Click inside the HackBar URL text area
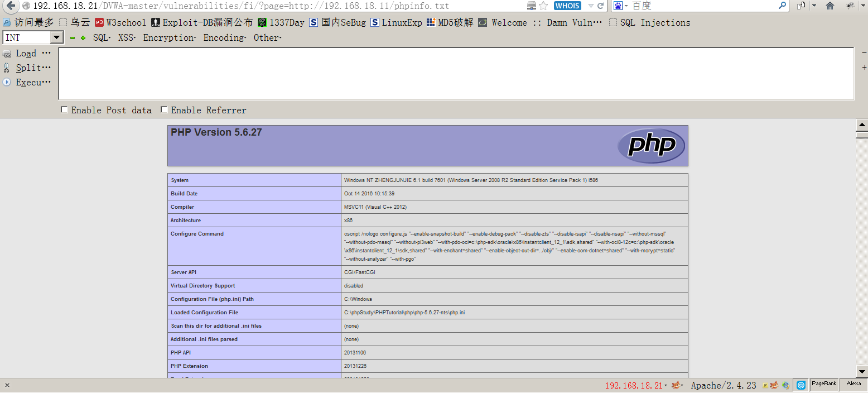Image resolution: width=868 pixels, height=393 pixels. [x=456, y=74]
